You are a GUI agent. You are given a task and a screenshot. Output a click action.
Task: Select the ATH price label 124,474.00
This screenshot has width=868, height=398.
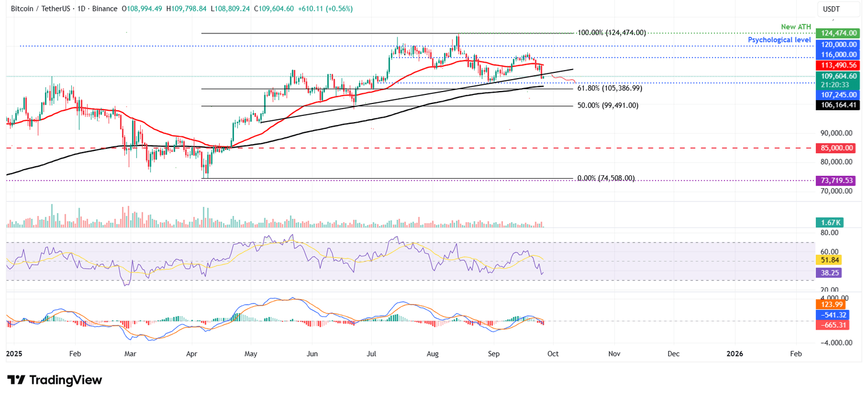pos(837,33)
